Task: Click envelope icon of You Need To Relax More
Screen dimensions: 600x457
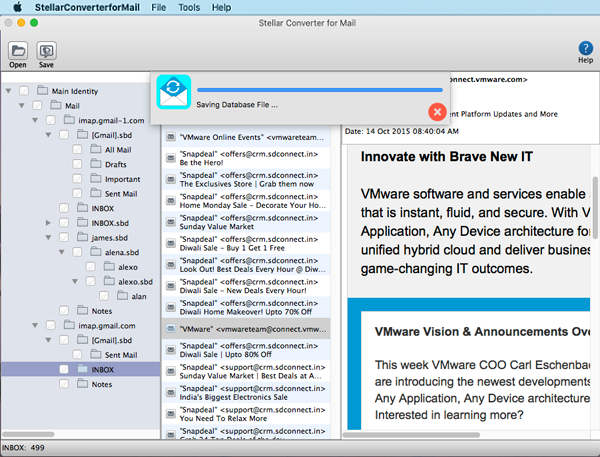Action: 171,414
